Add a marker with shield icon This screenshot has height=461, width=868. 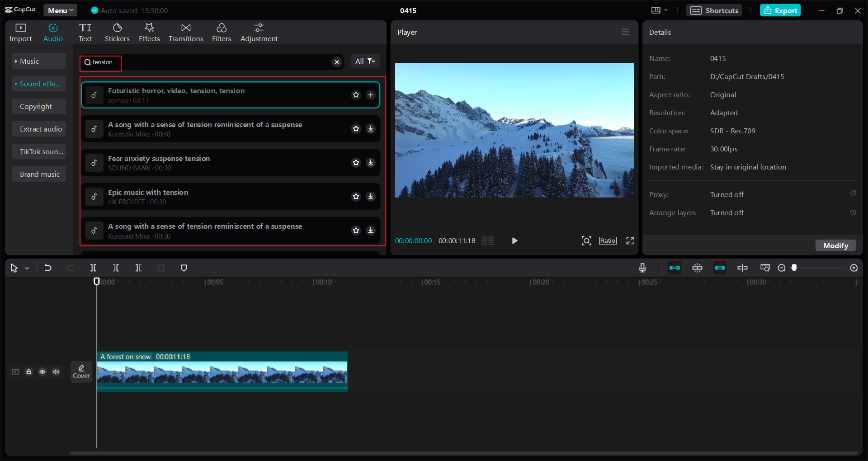click(184, 268)
